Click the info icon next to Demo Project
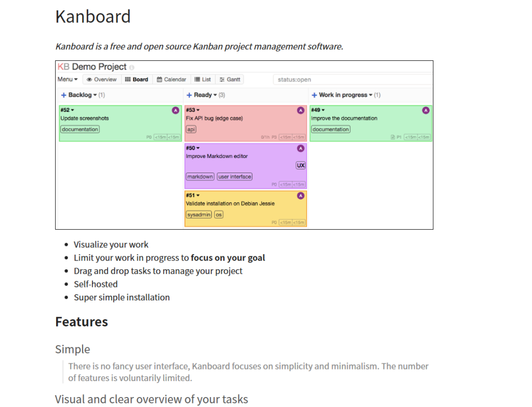Viewport: 532px width, 407px height. pos(131,68)
